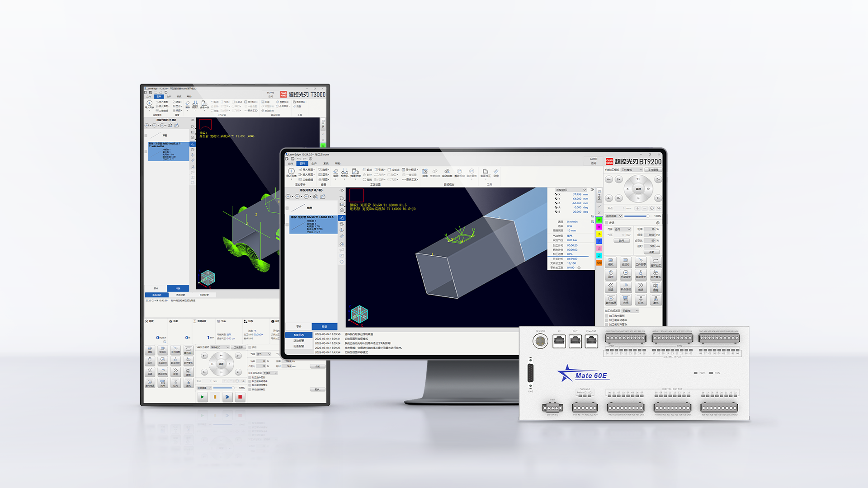The width and height of the screenshot is (868, 488).
Task: Click 模拟 simulate icon on BT9200 screen
Action: [x=611, y=262]
